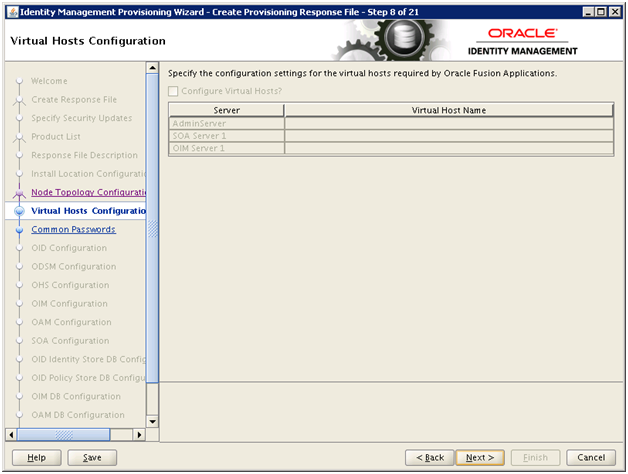Viewport: 628px width, 474px height.
Task: Click the step bullet icon beside Common Passwords
Action: click(x=19, y=230)
